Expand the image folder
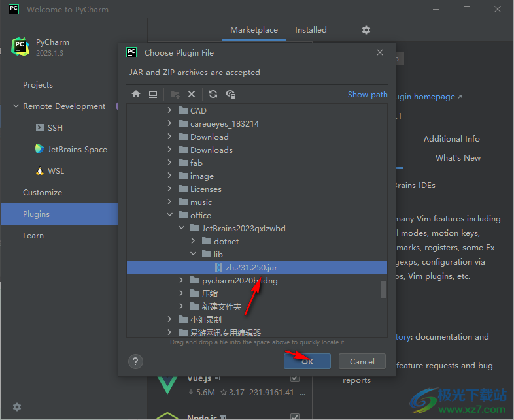The width and height of the screenshot is (514, 420). [x=169, y=176]
